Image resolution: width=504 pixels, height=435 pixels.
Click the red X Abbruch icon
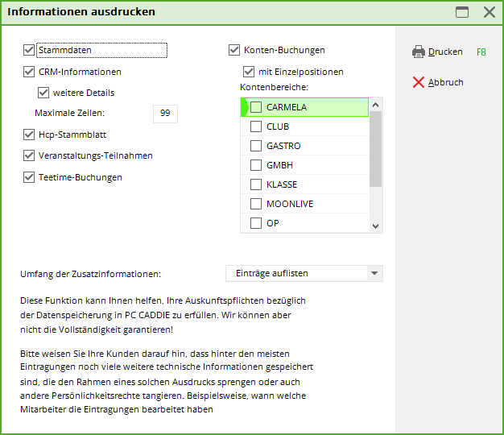coord(418,82)
